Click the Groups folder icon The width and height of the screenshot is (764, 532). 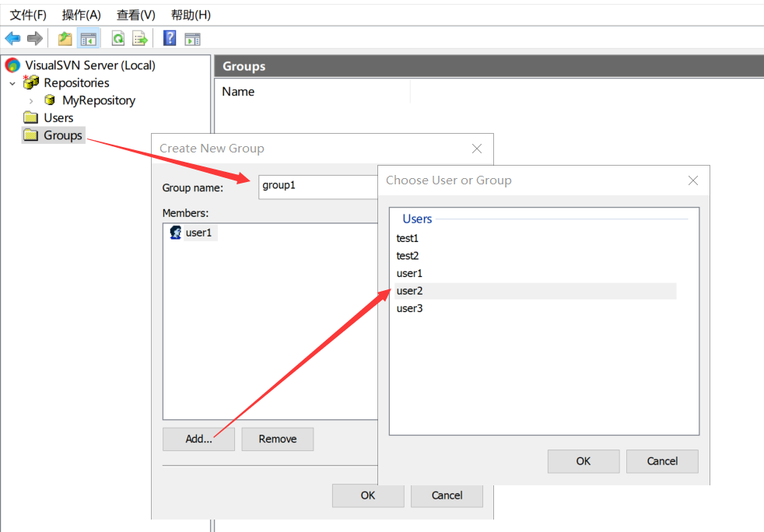pos(30,135)
